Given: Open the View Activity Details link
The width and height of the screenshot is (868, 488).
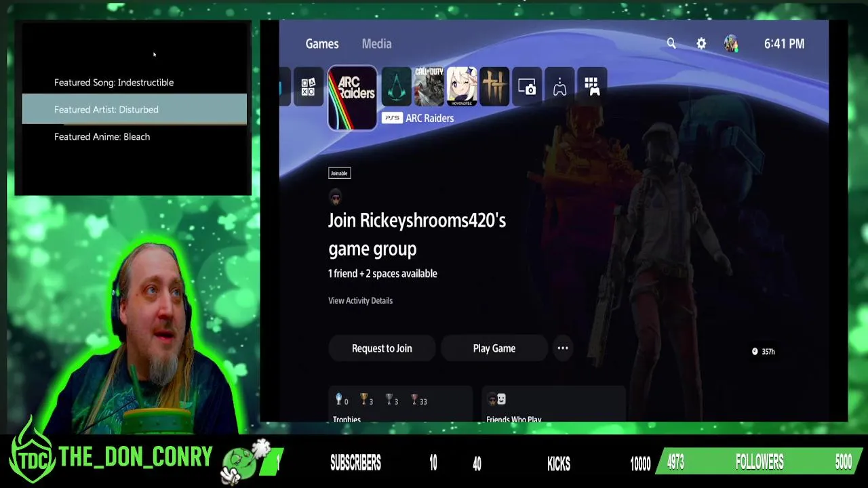Looking at the screenshot, I should click(360, 300).
